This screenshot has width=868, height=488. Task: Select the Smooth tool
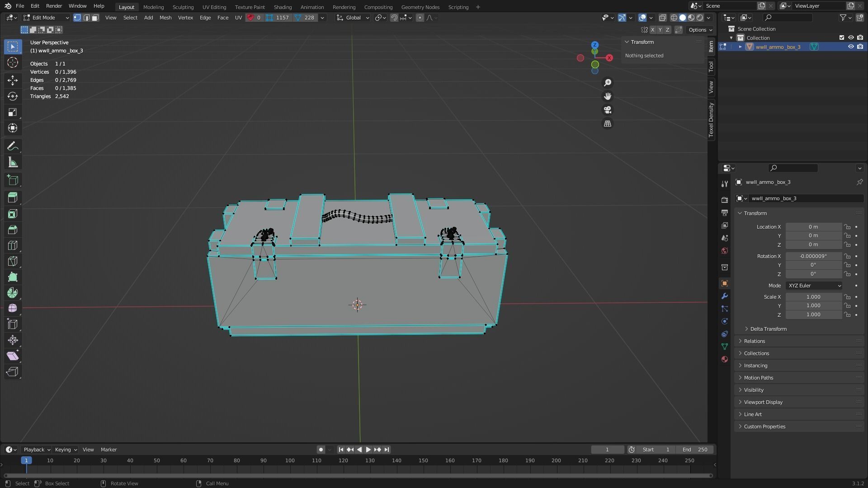13,308
